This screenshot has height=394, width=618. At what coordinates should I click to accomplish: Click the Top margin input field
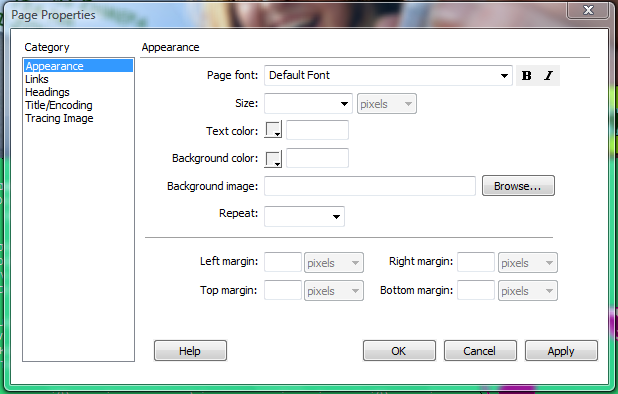tap(283, 290)
